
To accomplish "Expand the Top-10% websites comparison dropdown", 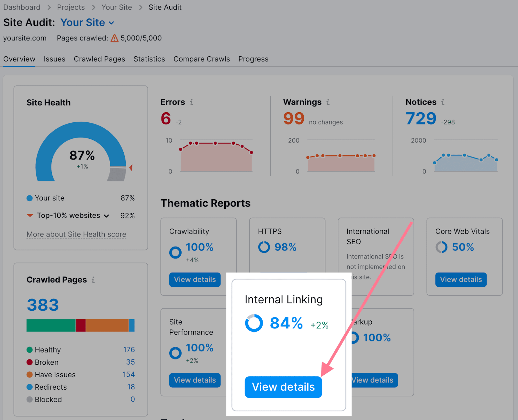I will 107,216.
